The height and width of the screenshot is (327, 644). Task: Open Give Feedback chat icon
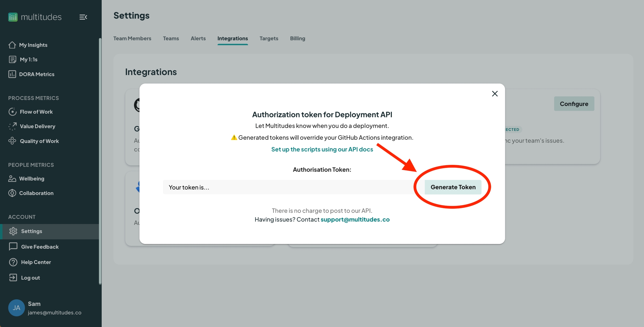13,247
